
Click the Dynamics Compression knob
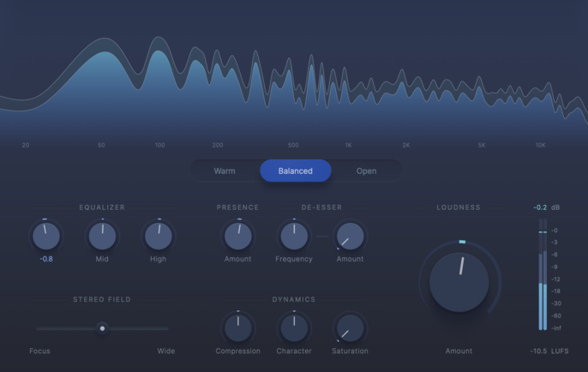237,328
